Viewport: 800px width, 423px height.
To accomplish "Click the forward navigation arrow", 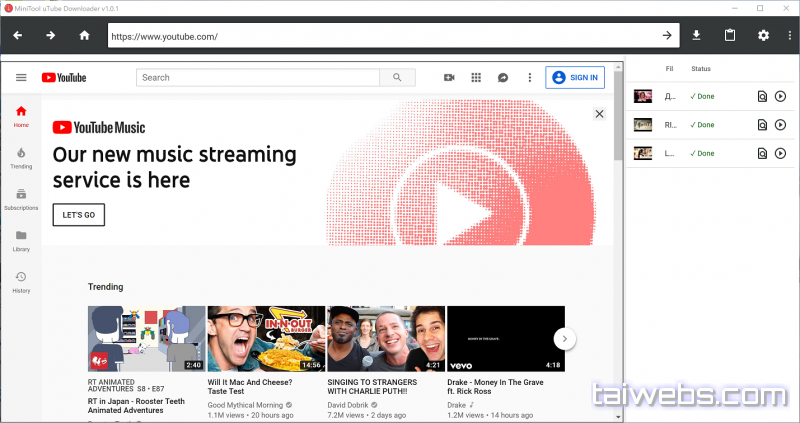I will coord(50,36).
